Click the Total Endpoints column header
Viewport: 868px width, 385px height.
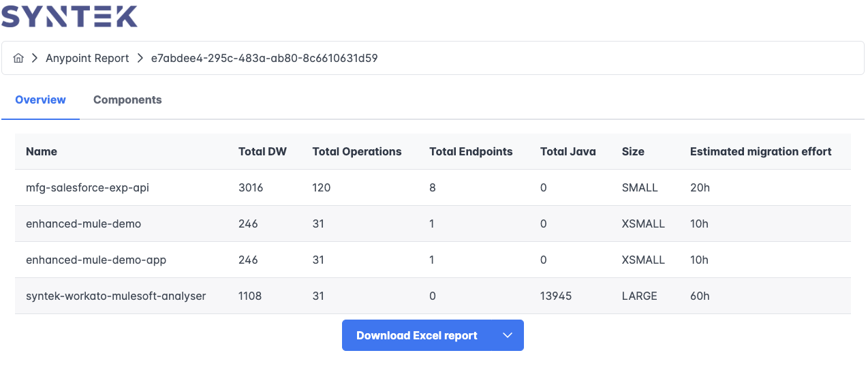click(x=471, y=151)
